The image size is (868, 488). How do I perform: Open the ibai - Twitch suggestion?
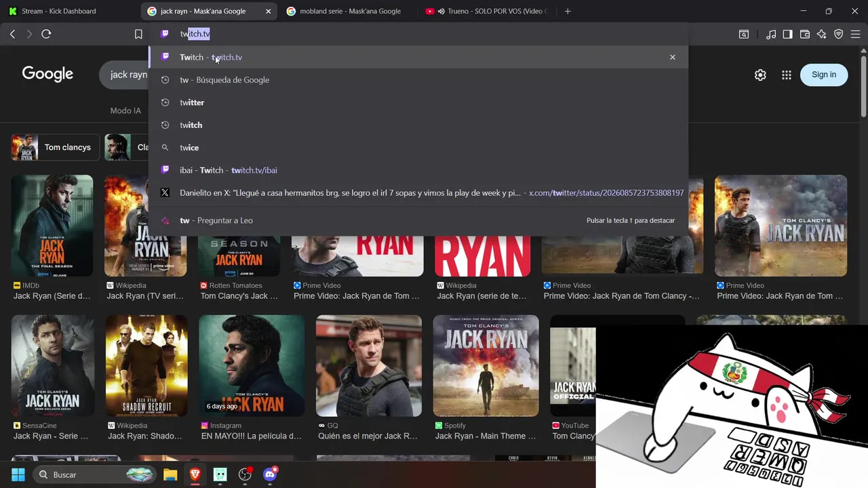pos(418,170)
